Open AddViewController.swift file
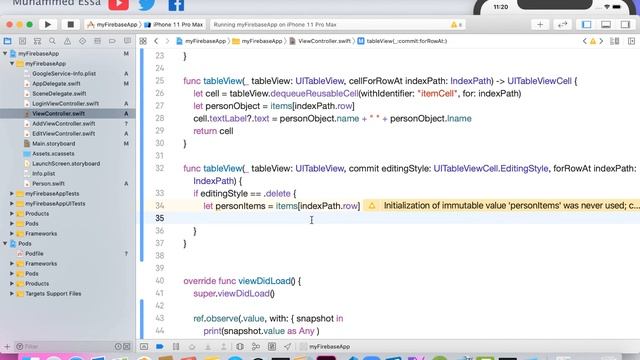The width and height of the screenshot is (640, 360). point(64,123)
